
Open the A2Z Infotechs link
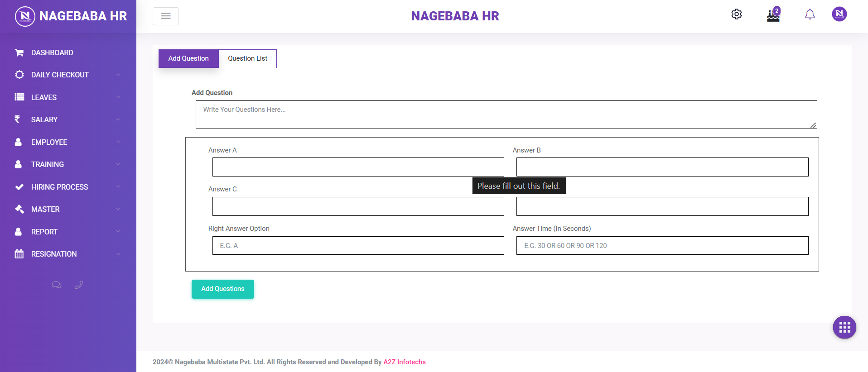pyautogui.click(x=404, y=362)
